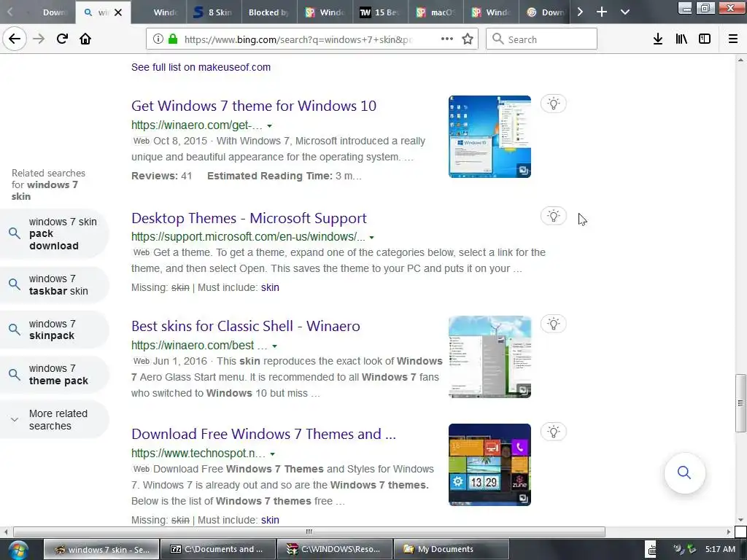Open Download Free Windows 7 Themes result
The height and width of the screenshot is (560, 747).
click(263, 435)
